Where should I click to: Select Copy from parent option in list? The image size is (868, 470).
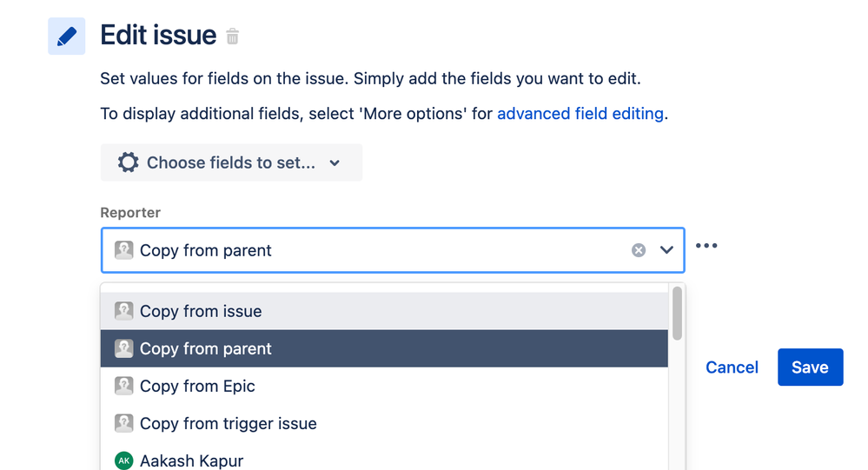click(206, 348)
